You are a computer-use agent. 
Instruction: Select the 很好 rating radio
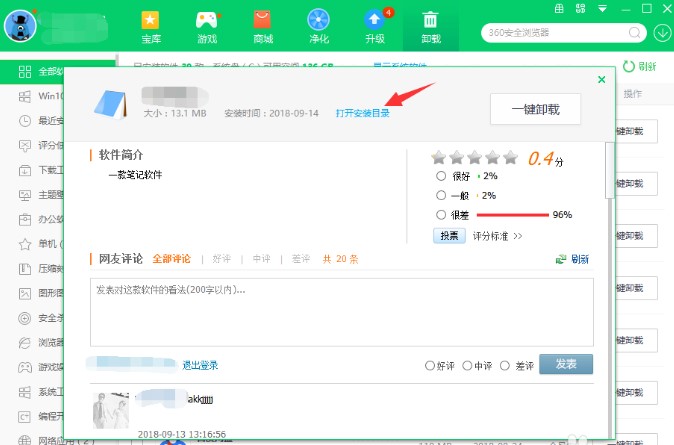tap(441, 176)
